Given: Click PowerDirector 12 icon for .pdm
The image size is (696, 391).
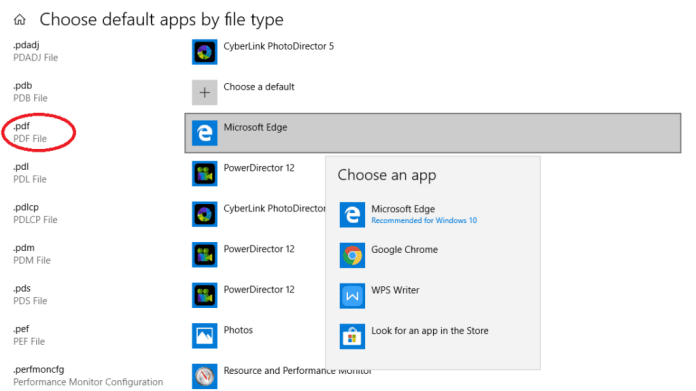Looking at the screenshot, I should pyautogui.click(x=205, y=255).
